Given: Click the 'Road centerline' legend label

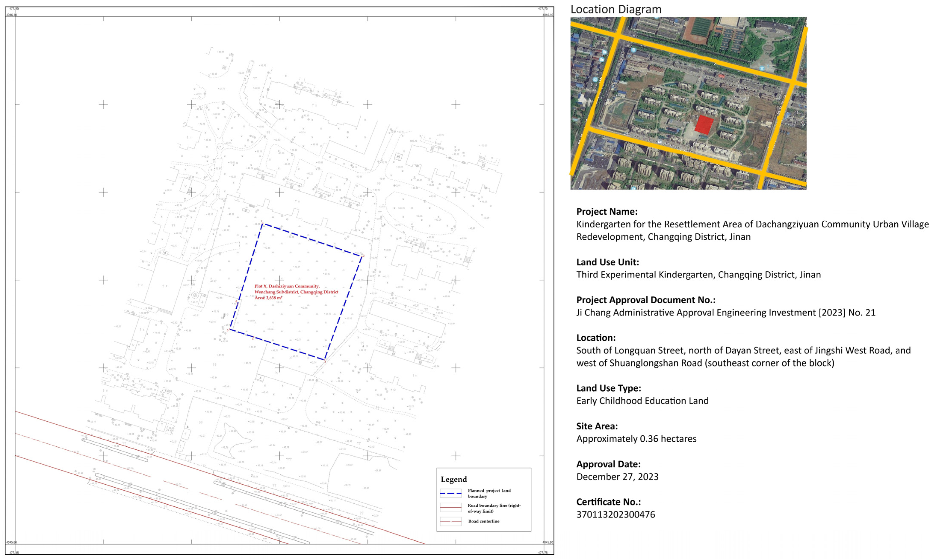Looking at the screenshot, I should [484, 521].
